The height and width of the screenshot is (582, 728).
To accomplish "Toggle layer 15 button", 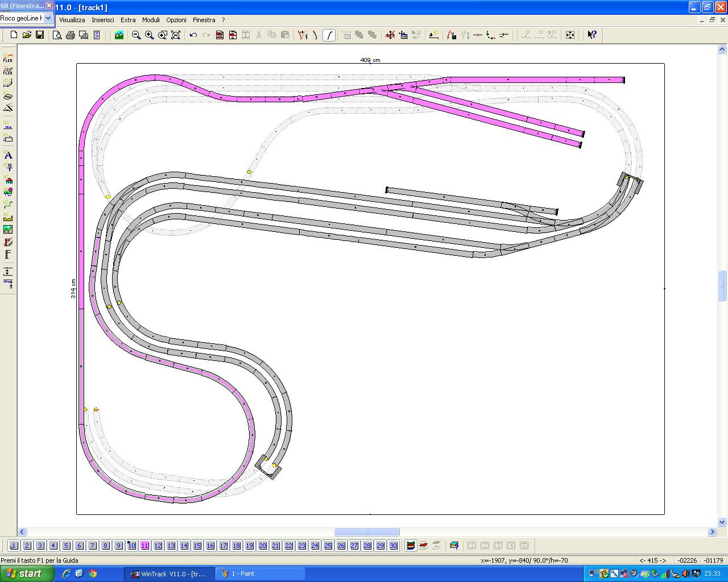I will pyautogui.click(x=197, y=546).
